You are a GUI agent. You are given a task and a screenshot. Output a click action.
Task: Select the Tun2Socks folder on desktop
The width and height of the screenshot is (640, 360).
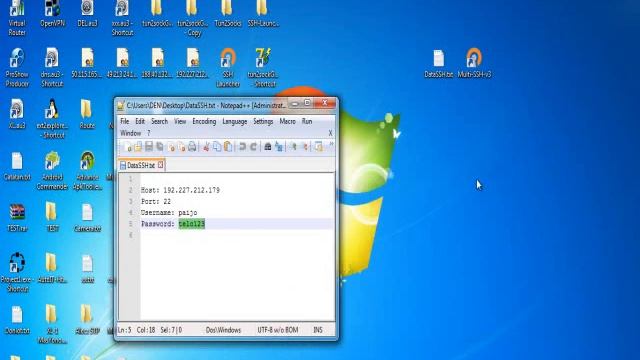point(227,14)
